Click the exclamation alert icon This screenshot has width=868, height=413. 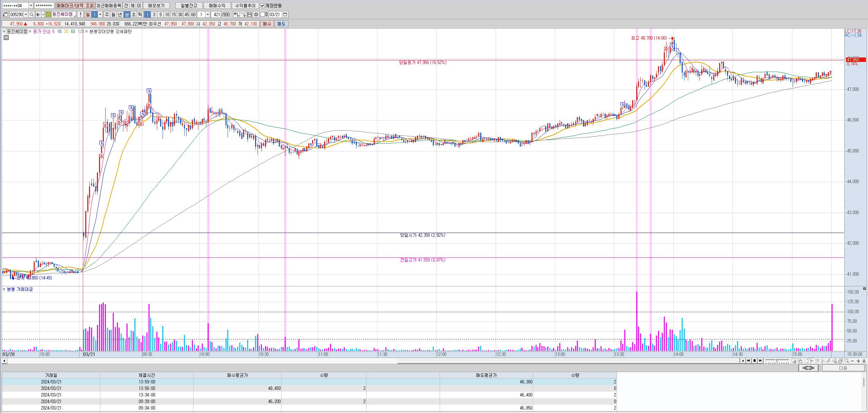click(x=80, y=14)
